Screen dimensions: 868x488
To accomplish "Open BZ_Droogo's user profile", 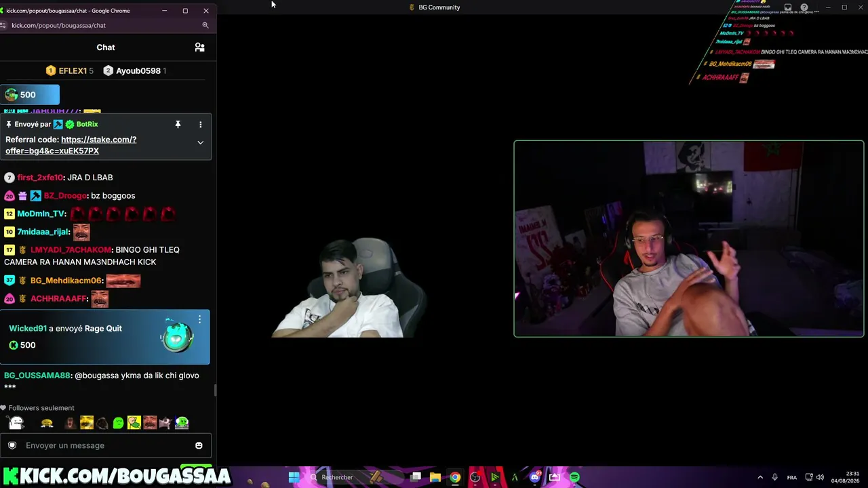I will pos(65,196).
